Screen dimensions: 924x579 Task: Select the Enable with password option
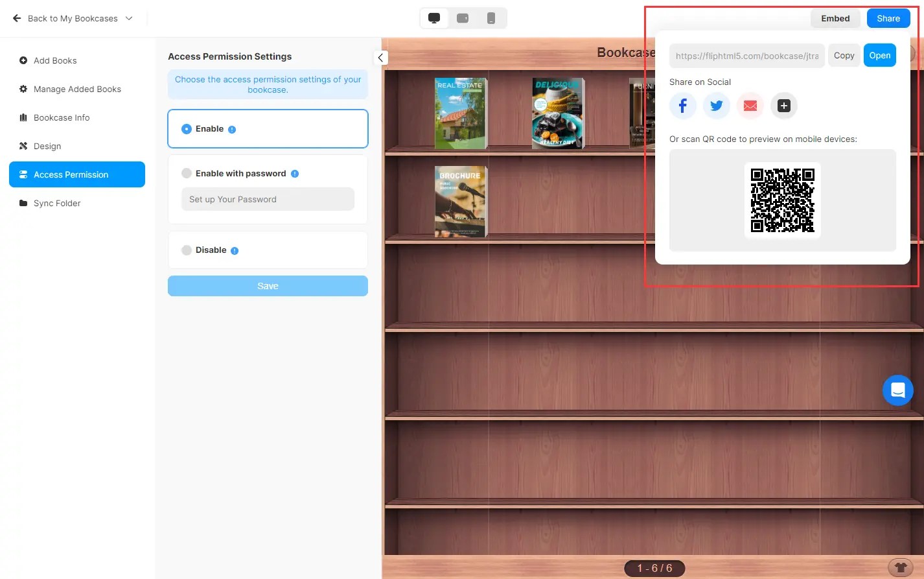(x=186, y=173)
